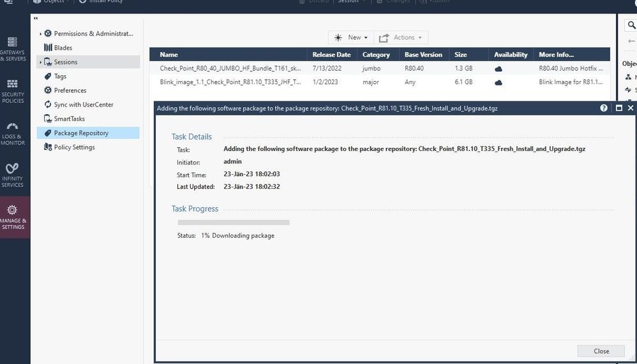Select Preferences in the navigation tree
Image resolution: width=637 pixels, height=364 pixels.
click(x=70, y=90)
